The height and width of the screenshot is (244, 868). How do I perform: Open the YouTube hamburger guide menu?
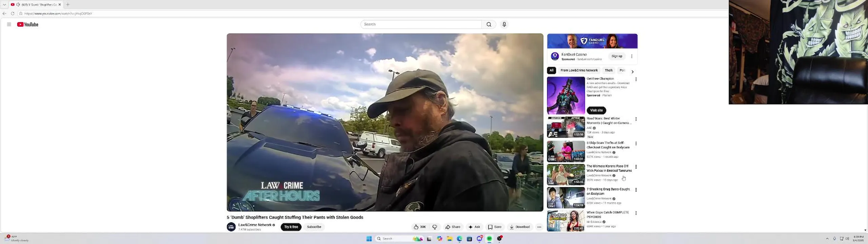9,24
